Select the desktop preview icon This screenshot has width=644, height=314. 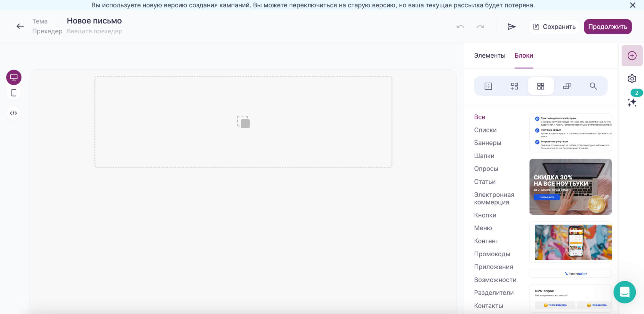[13, 77]
